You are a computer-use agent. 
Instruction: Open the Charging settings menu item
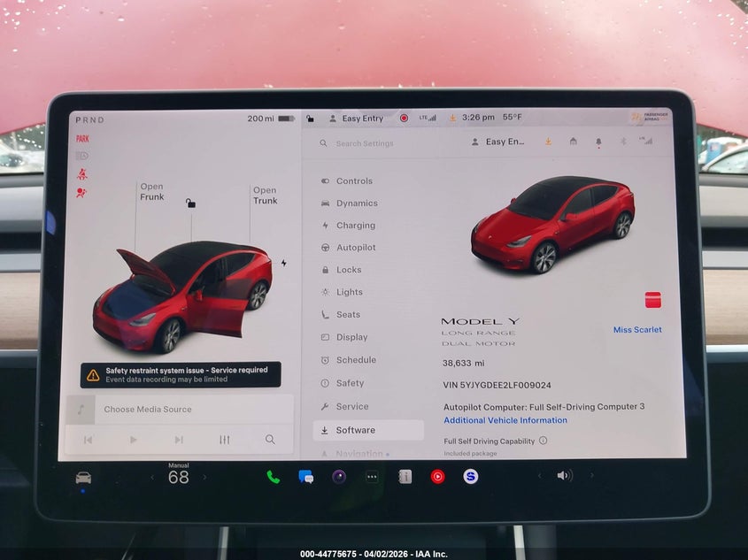(355, 226)
